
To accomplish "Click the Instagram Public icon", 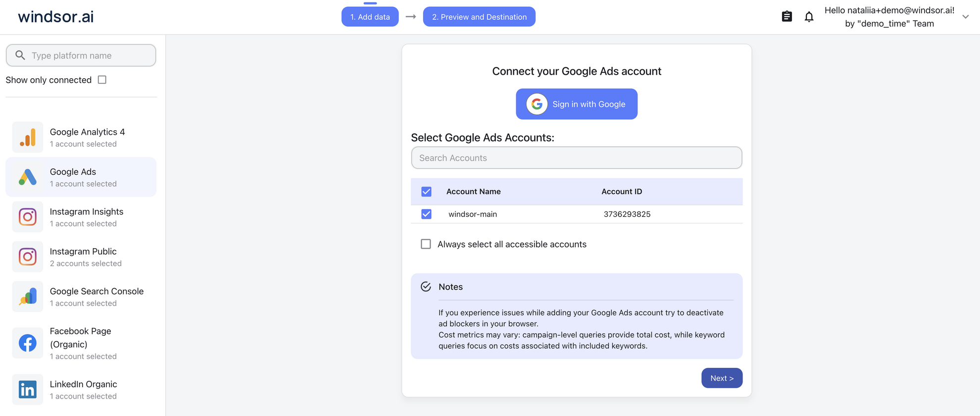I will pyautogui.click(x=28, y=257).
